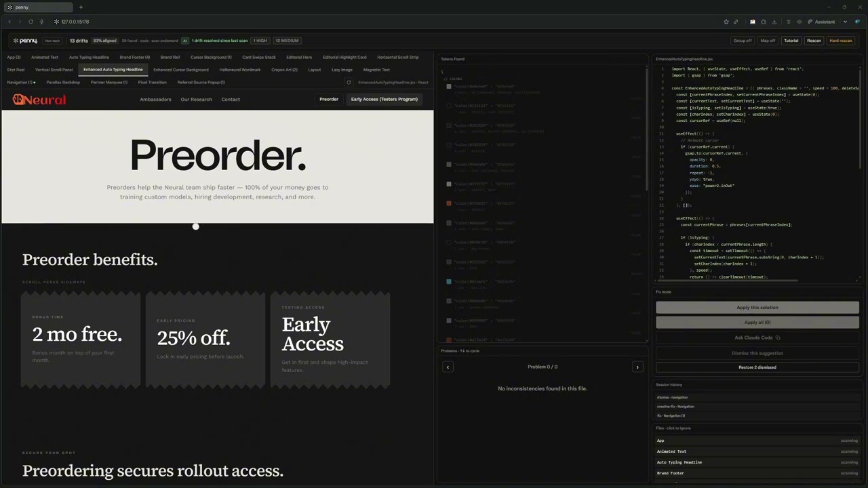Click the Preorder button in the preview navbar
Viewport: 868px width, 488px height.
pos(329,100)
